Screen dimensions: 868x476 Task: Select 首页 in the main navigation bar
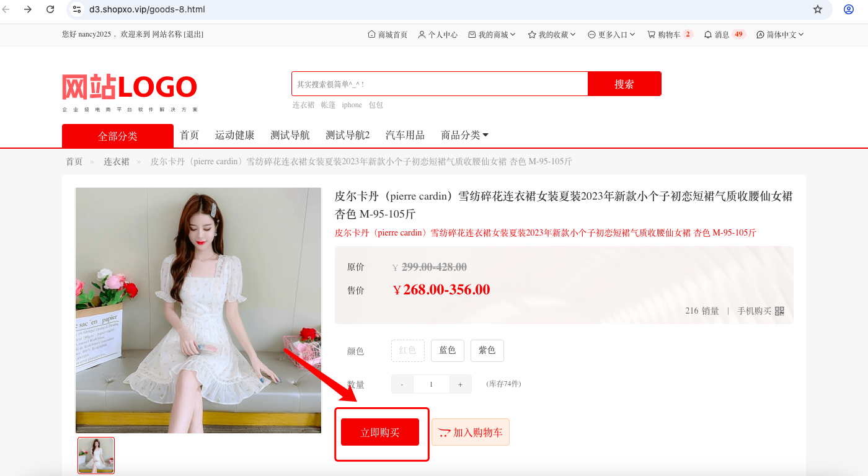pyautogui.click(x=190, y=135)
